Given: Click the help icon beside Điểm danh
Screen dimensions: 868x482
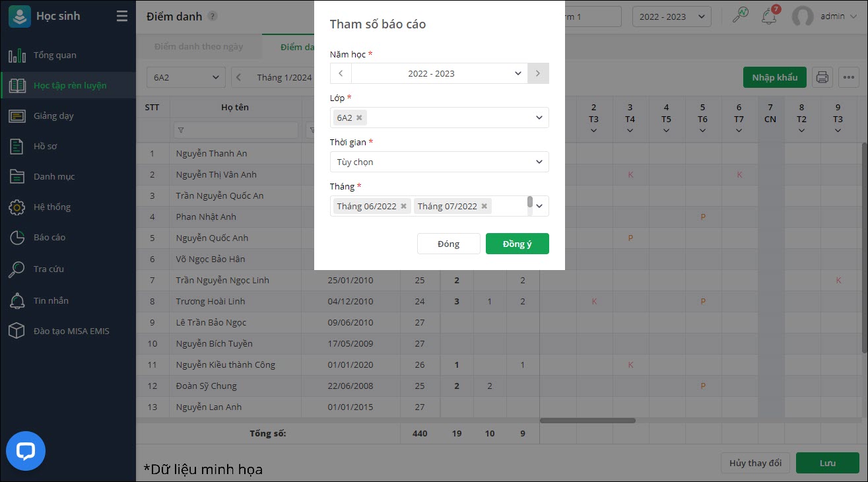Looking at the screenshot, I should (x=212, y=17).
